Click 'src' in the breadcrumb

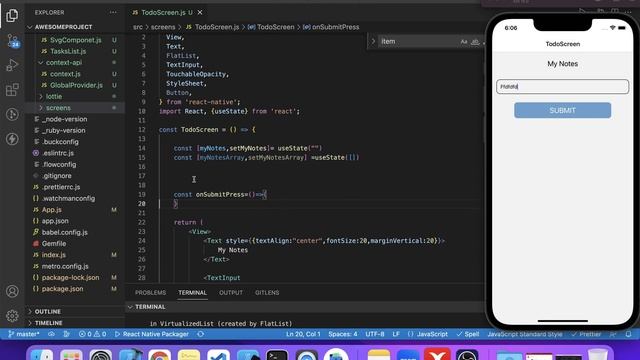tap(138, 27)
